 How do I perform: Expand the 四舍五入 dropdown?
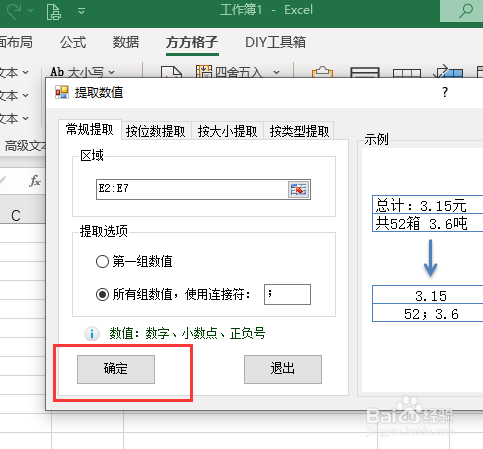[277, 72]
